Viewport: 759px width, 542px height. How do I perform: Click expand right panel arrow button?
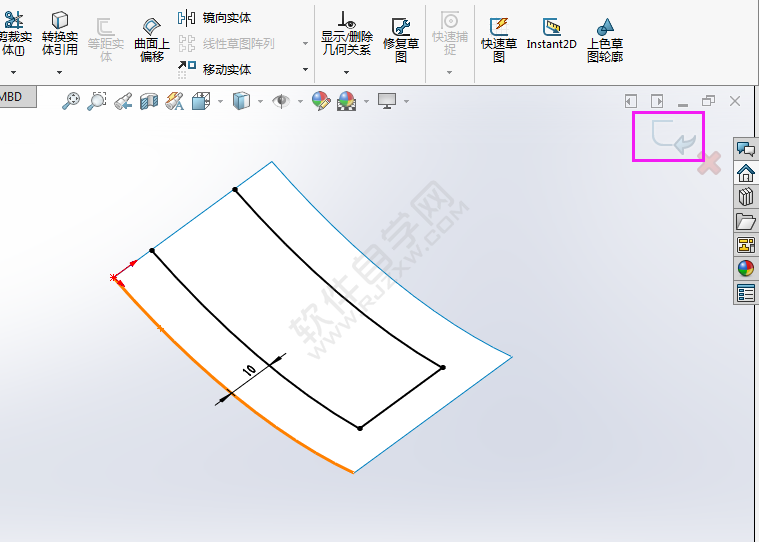[657, 101]
